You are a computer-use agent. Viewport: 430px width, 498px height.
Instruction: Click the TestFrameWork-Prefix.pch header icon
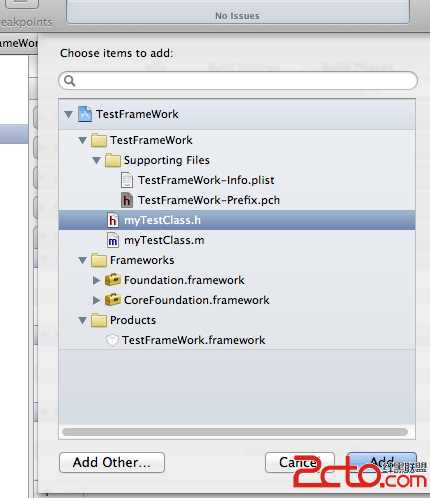[127, 200]
